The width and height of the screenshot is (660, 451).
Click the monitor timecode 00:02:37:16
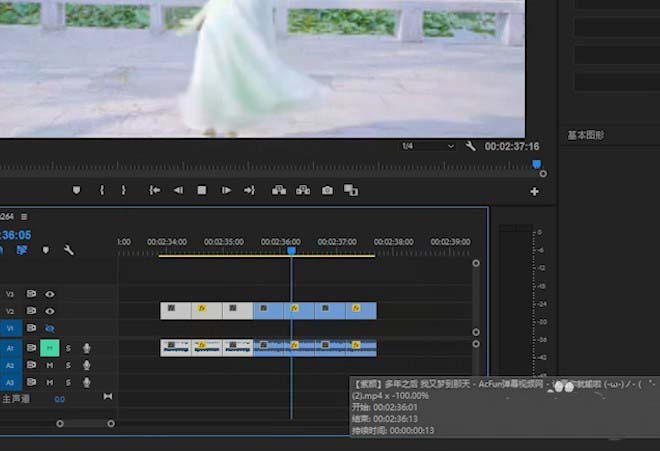[512, 146]
